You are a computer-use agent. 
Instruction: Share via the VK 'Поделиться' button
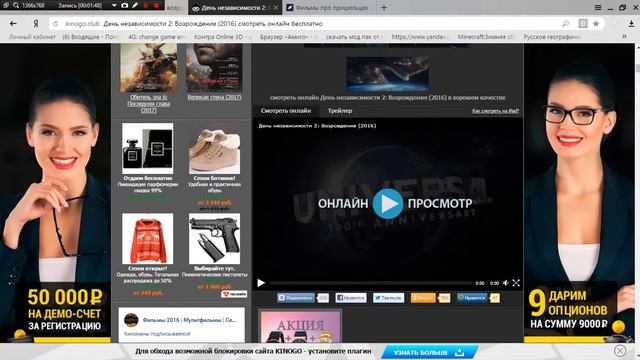[296, 298]
